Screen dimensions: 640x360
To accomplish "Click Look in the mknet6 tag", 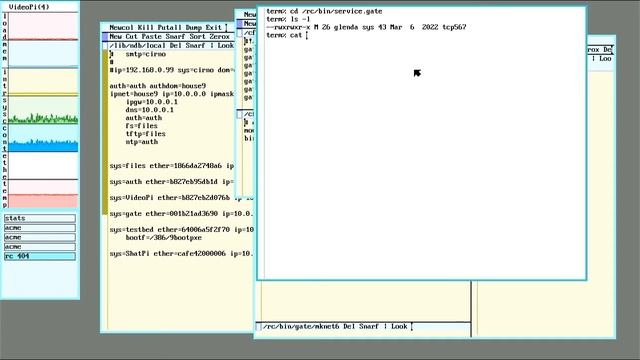I will click(399, 326).
